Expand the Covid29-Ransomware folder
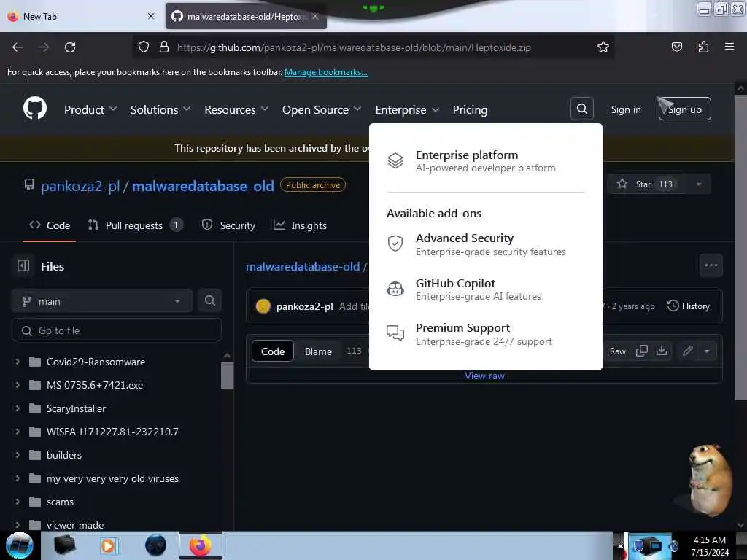Image resolution: width=747 pixels, height=560 pixels. (x=18, y=362)
